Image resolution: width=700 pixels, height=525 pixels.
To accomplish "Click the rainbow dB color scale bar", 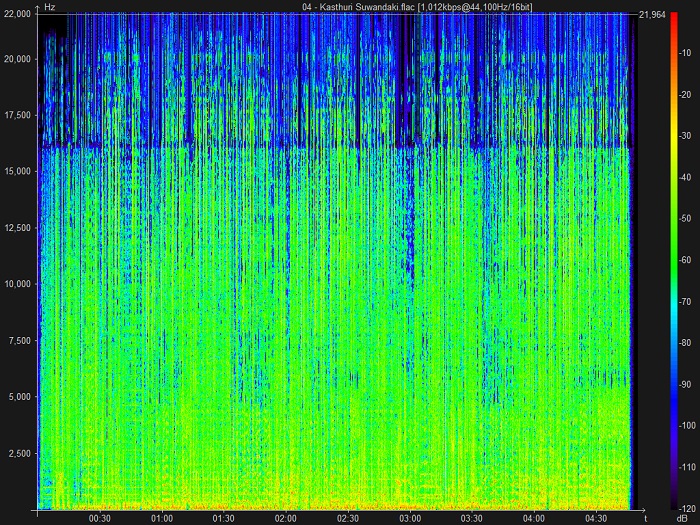I will (x=674, y=261).
